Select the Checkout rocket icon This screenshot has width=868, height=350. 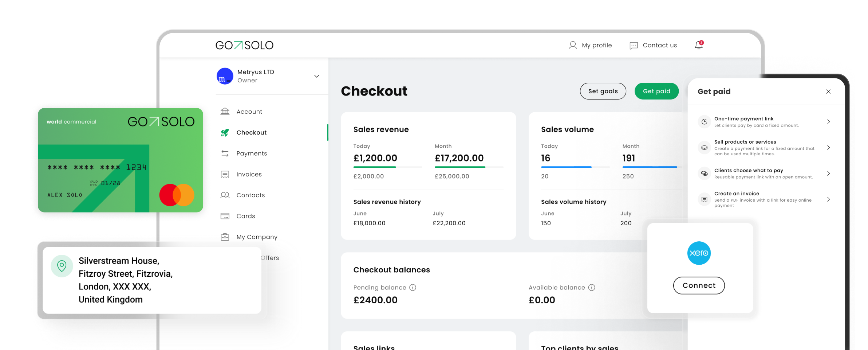pos(225,132)
